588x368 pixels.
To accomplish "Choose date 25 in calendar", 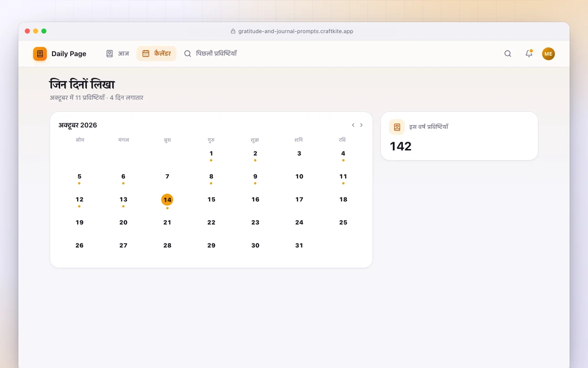I will 343,224.
